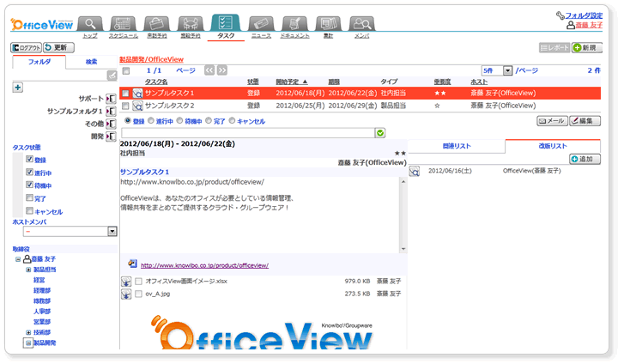Open the top search navigation icon
618x364 pixels.
tap(90, 24)
